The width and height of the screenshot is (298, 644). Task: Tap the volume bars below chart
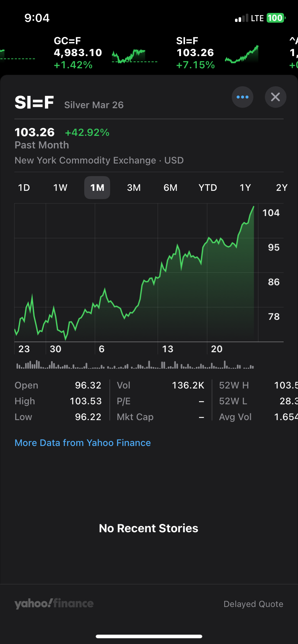135,365
